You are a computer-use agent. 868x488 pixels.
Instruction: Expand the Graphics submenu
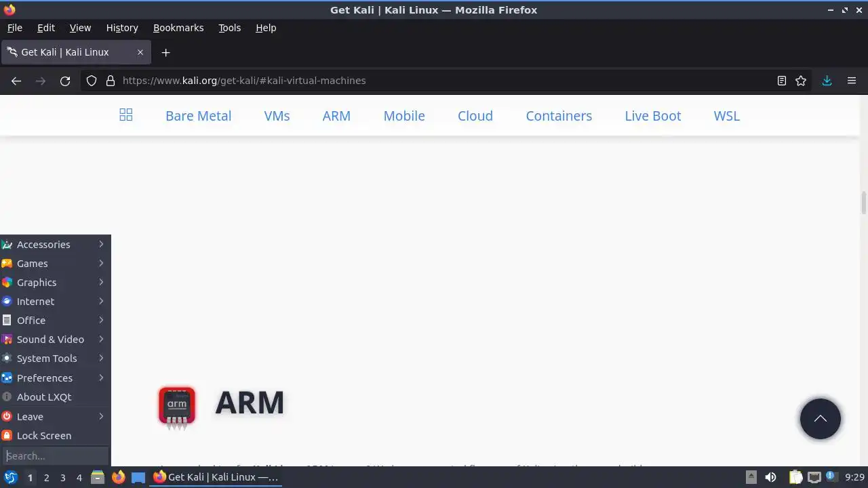tap(56, 283)
